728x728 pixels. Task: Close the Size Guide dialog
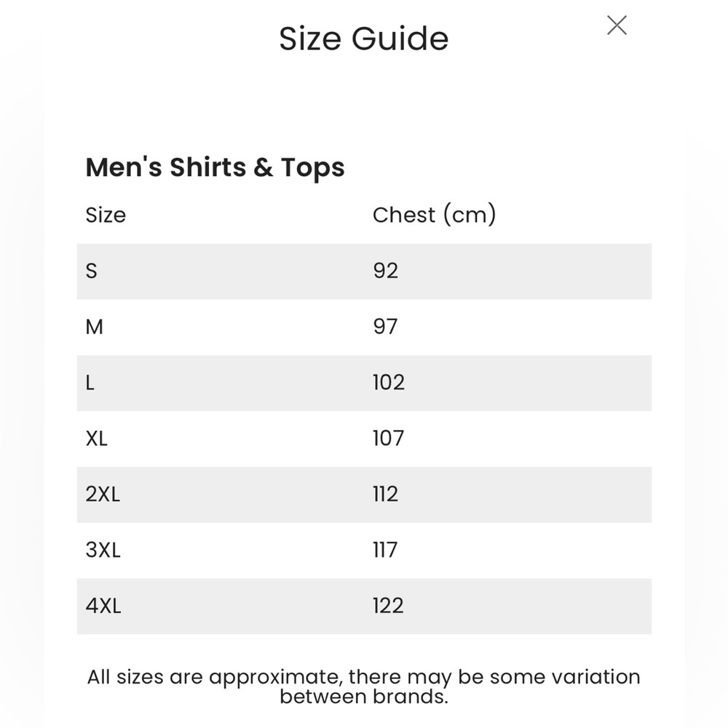click(x=617, y=25)
